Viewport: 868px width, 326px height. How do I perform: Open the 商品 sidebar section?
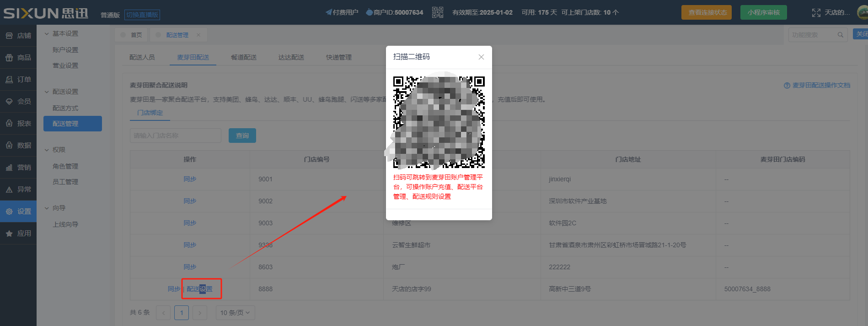pyautogui.click(x=18, y=57)
